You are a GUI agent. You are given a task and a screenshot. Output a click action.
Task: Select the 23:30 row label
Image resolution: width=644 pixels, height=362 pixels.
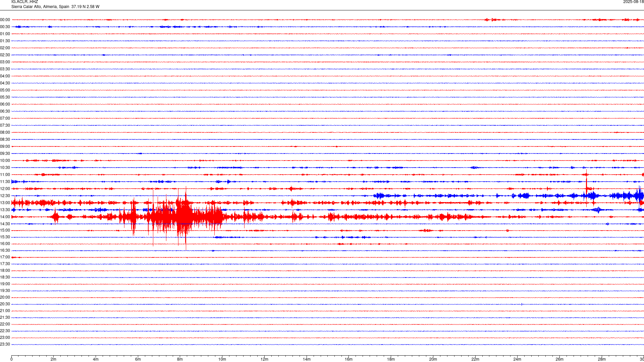click(5, 344)
